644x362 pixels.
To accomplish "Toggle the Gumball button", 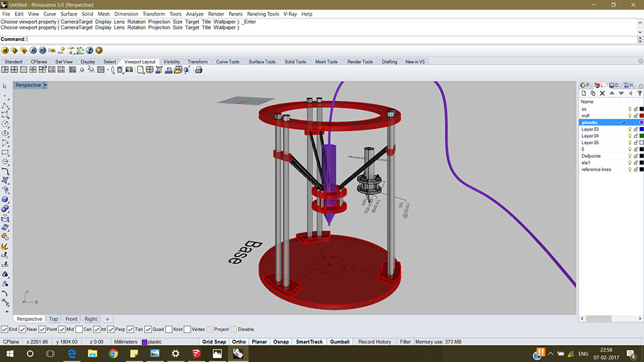I will click(x=340, y=342).
